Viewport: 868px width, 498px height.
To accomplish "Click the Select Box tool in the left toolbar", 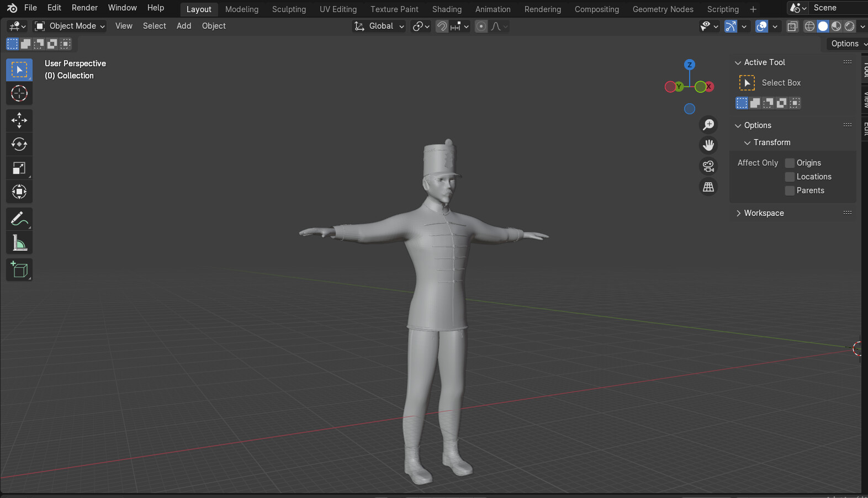I will pos(19,70).
